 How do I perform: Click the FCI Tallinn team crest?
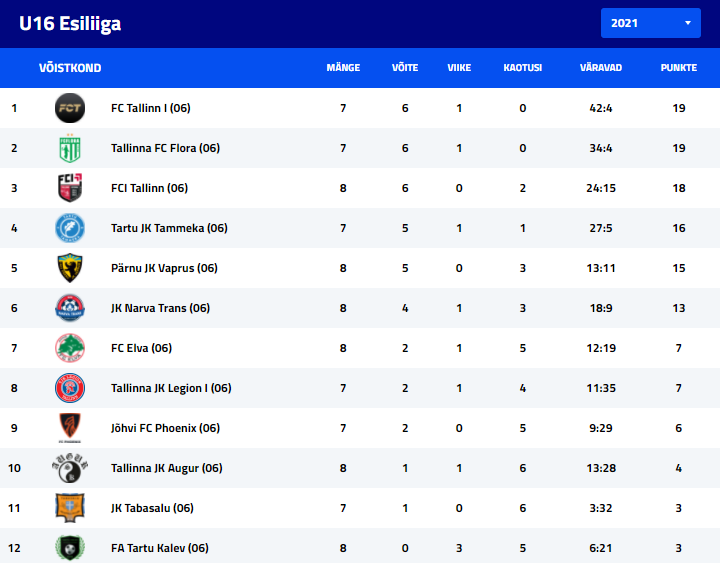coord(70,188)
